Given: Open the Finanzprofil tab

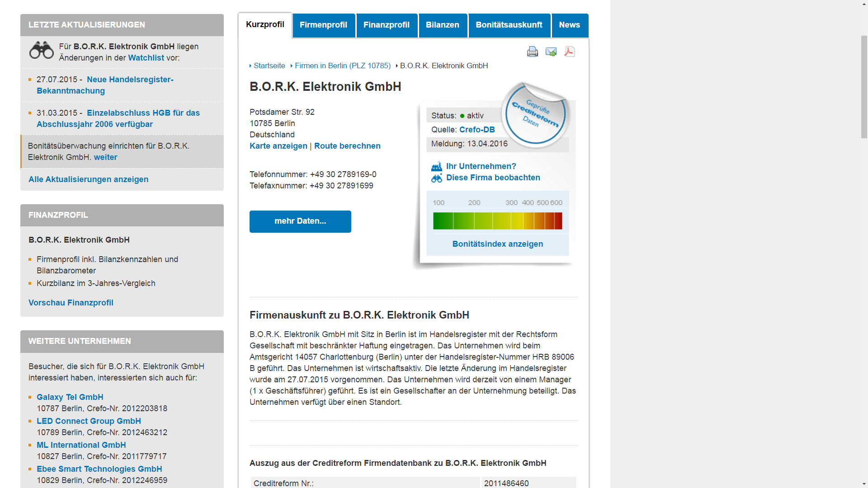Looking at the screenshot, I should point(387,25).
